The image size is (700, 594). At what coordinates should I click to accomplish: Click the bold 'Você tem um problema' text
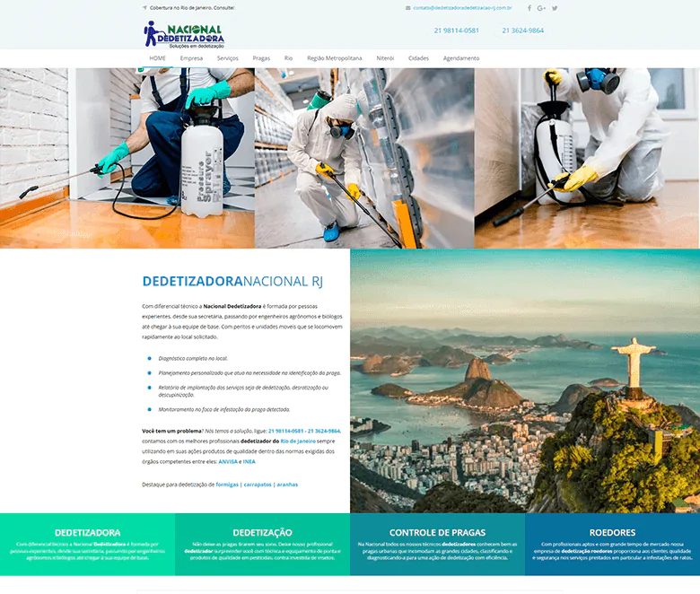click(x=171, y=431)
